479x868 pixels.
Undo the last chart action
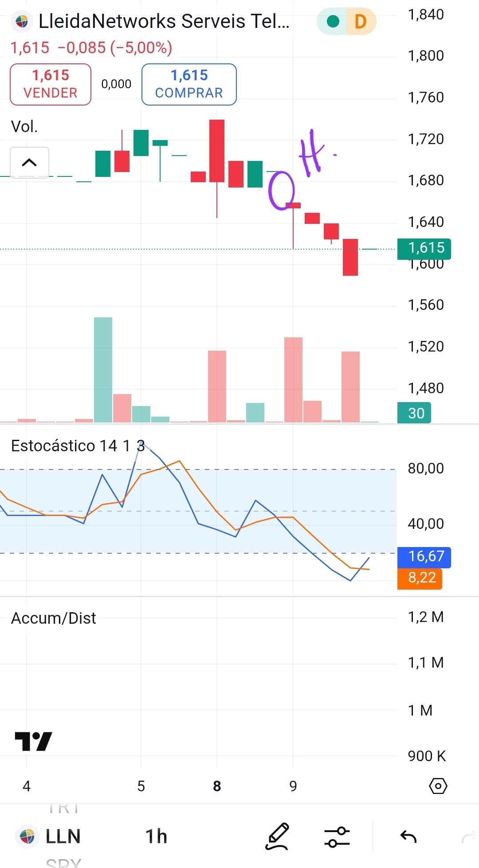pos(408,837)
